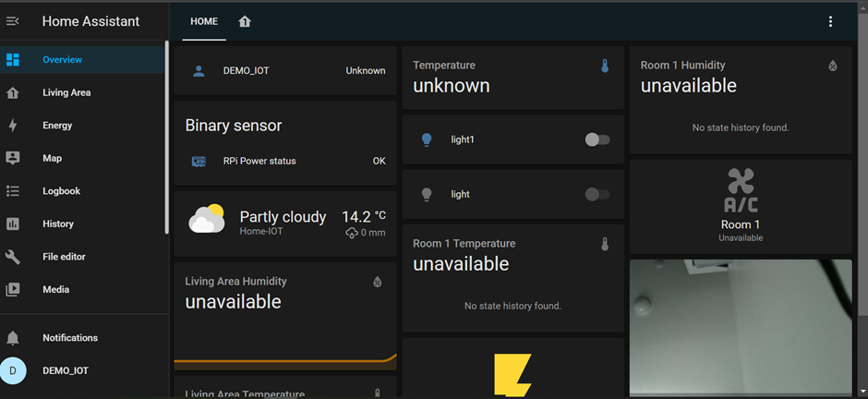Open the Room 1 A/C card
868x399 pixels.
(741, 207)
